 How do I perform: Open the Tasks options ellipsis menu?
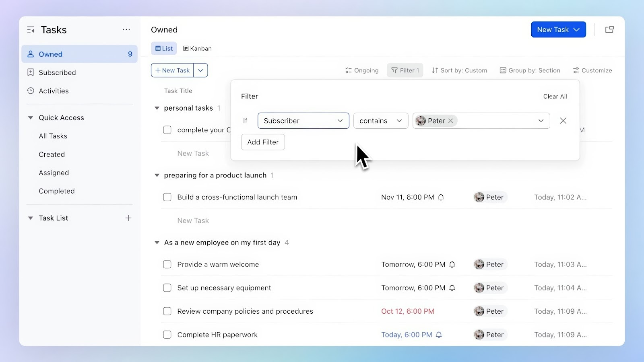click(x=126, y=29)
